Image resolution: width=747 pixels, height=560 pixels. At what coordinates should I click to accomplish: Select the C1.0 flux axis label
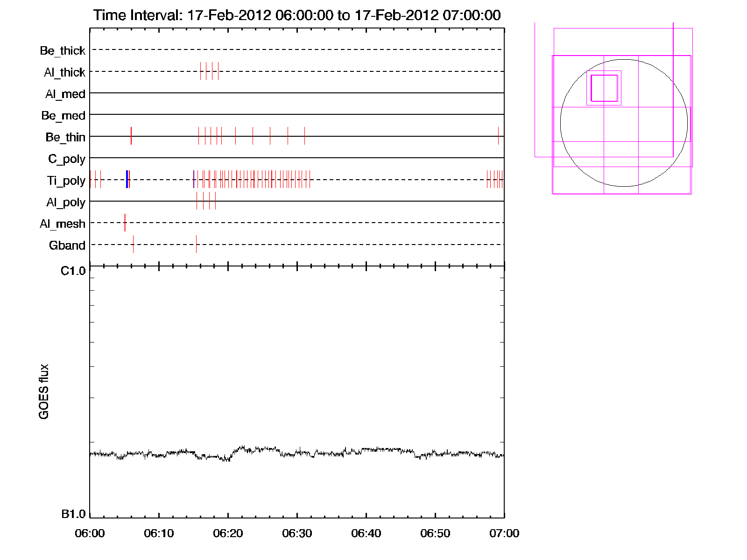[x=73, y=271]
